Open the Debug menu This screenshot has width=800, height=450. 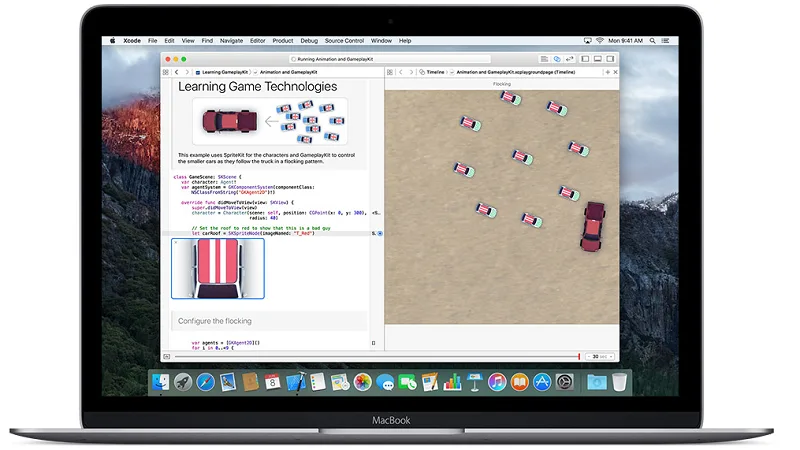(309, 40)
